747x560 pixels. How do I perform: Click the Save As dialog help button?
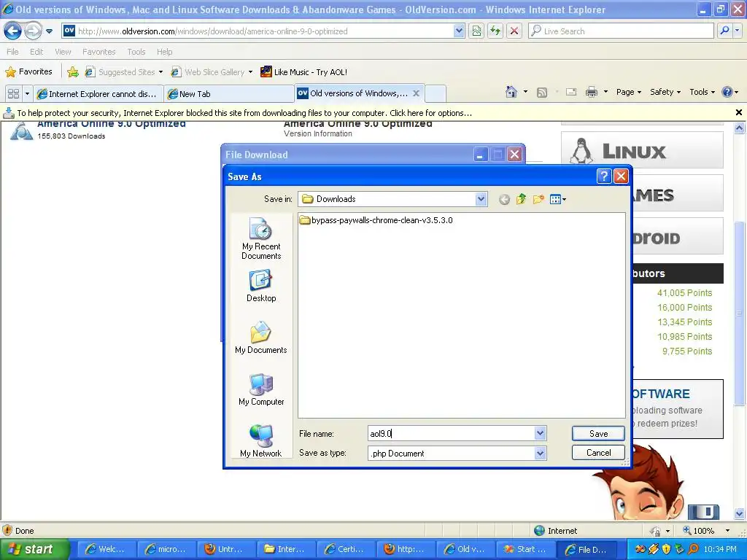pos(603,176)
